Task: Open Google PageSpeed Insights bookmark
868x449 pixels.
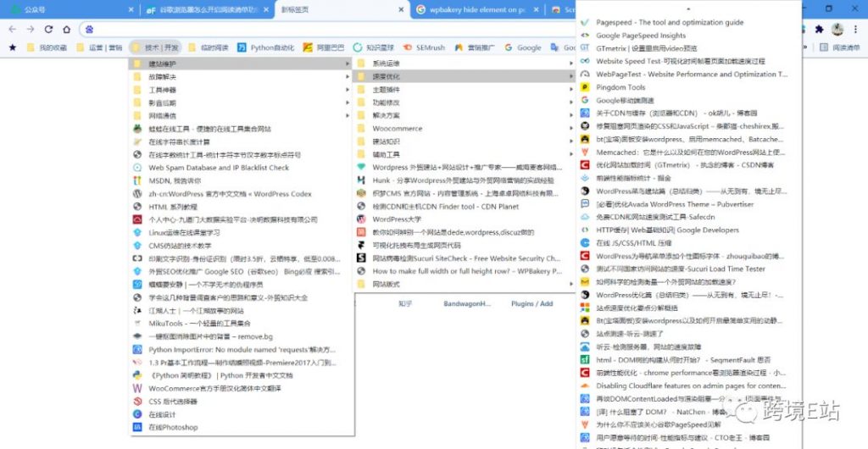Action: click(x=689, y=36)
